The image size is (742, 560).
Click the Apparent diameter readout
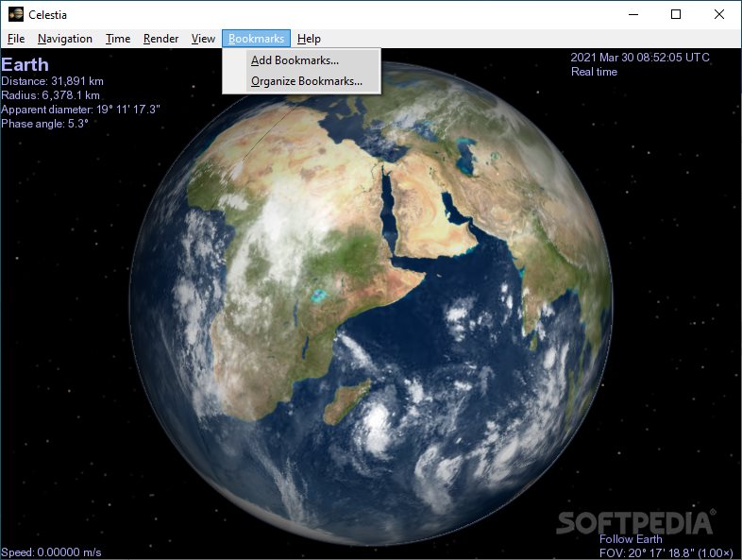tap(80, 110)
